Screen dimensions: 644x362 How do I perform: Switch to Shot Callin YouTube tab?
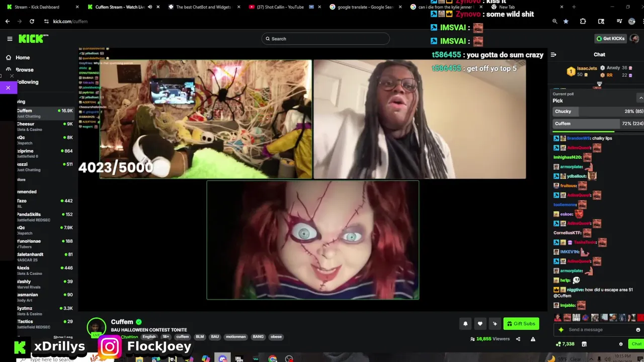click(285, 7)
